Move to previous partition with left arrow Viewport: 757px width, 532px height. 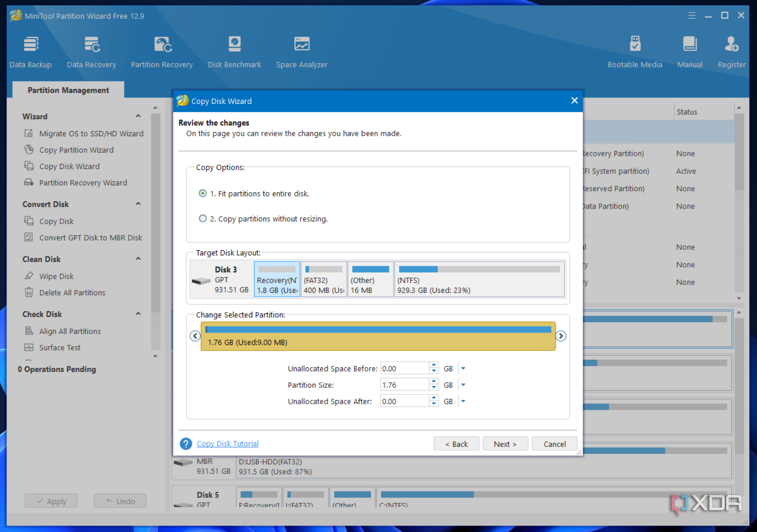point(195,336)
